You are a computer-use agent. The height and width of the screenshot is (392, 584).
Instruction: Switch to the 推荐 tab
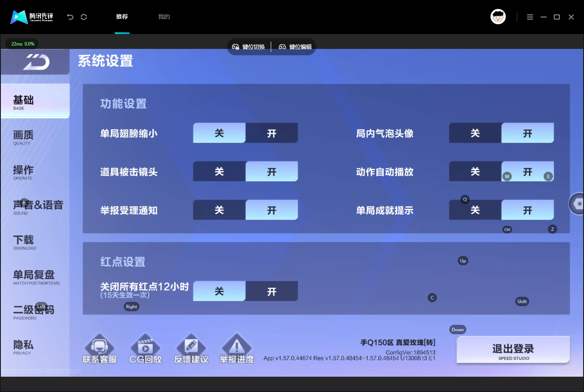122,17
